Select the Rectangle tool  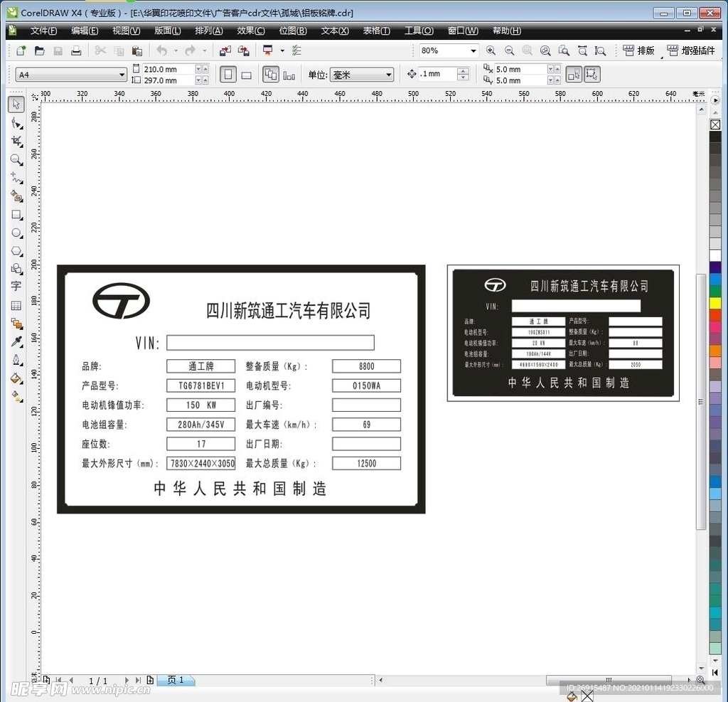[x=16, y=214]
